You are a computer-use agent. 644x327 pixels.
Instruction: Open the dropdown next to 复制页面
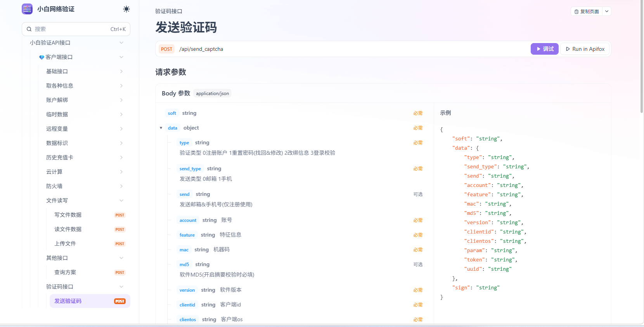coord(607,12)
